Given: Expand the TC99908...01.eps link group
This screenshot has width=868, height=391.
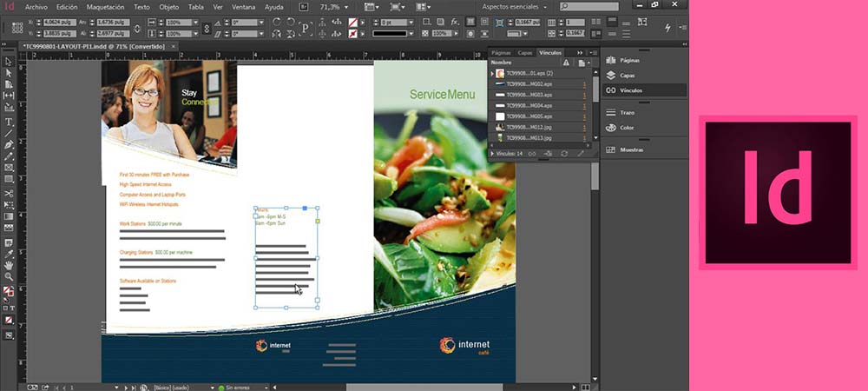Looking at the screenshot, I should (x=492, y=74).
